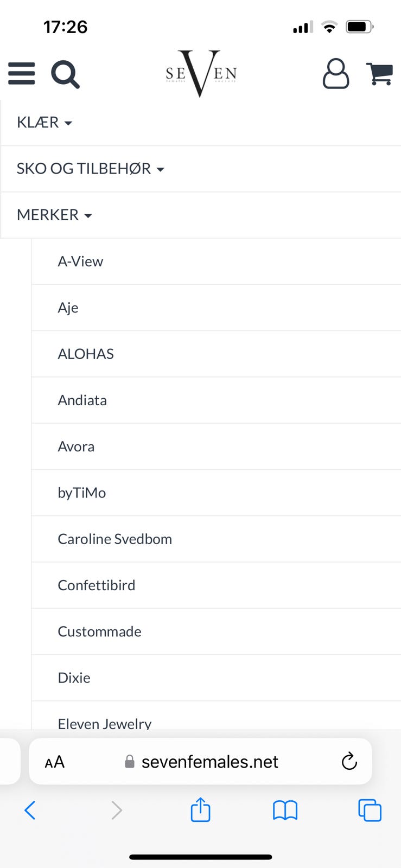Tap the search magnifier icon
This screenshot has height=868, width=401.
(x=65, y=74)
